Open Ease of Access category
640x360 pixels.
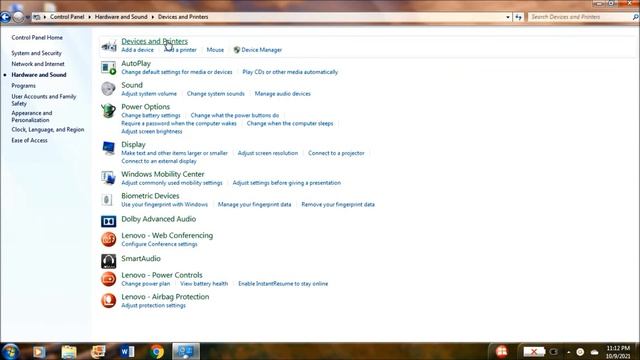click(29, 140)
